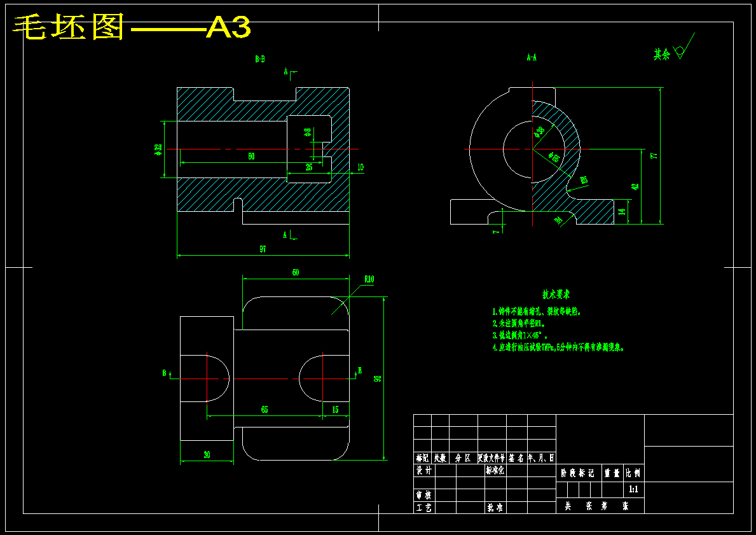Pick the 77 overall height dimension
The height and width of the screenshot is (535, 756).
[654, 156]
